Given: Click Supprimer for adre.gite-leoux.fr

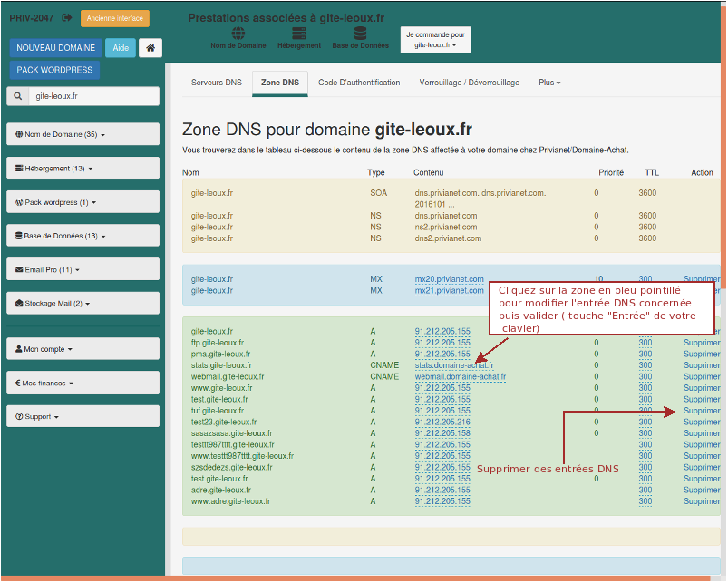Looking at the screenshot, I should pos(702,491).
